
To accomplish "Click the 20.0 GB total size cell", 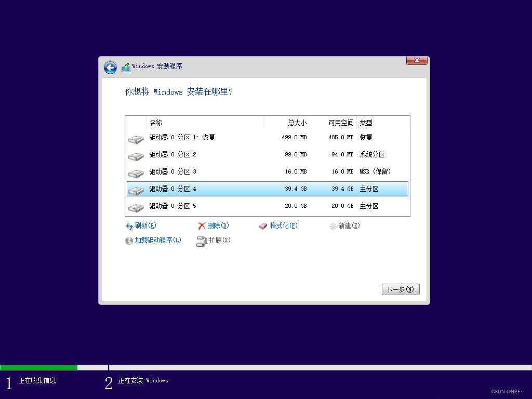I will (x=296, y=206).
